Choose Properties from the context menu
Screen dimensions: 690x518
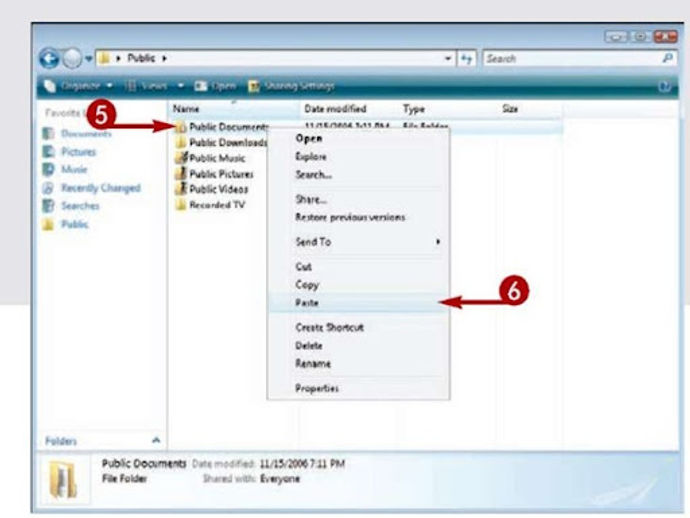(358, 388)
